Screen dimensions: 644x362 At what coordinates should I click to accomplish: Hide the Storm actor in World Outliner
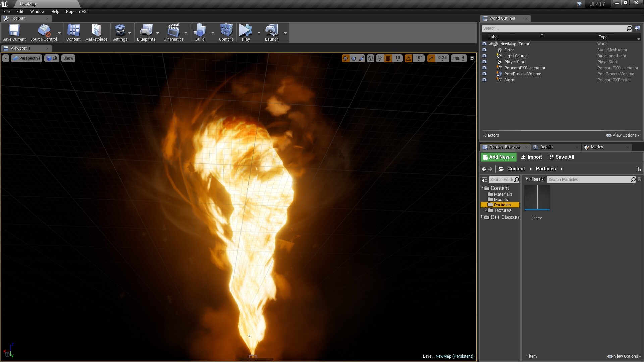pyautogui.click(x=484, y=80)
